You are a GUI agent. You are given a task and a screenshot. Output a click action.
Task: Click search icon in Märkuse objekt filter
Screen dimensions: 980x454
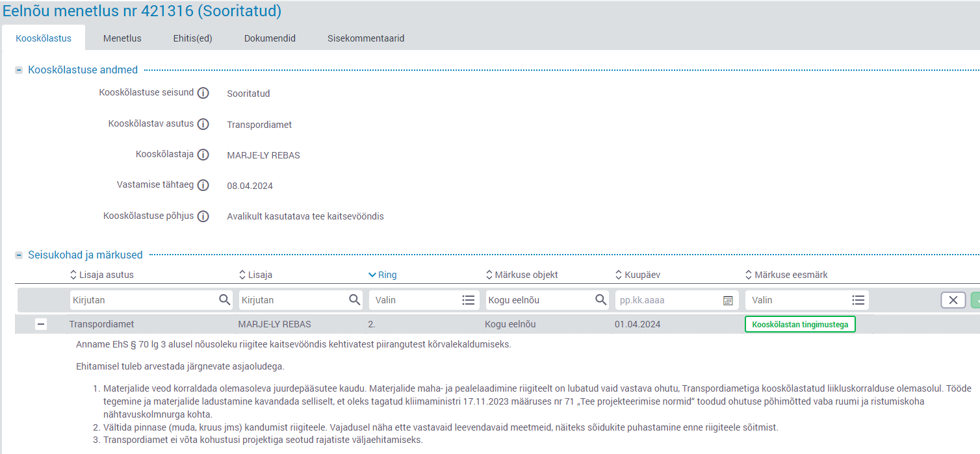click(601, 300)
